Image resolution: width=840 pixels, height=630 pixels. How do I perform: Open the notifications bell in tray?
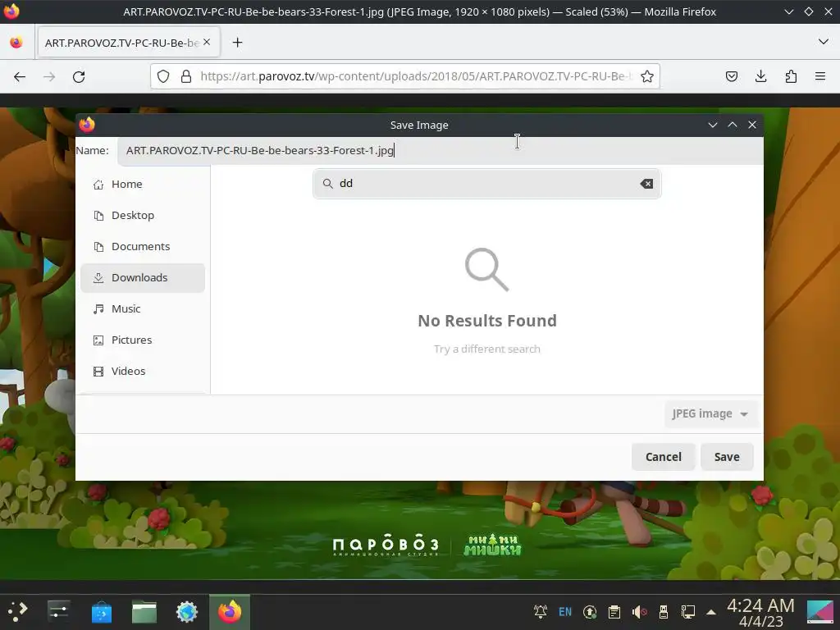click(x=541, y=611)
